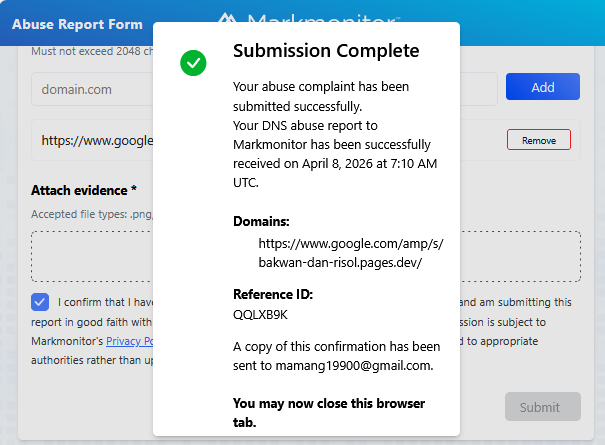Image resolution: width=605 pixels, height=445 pixels.
Task: Click the close this browser tab message
Action: (x=328, y=412)
